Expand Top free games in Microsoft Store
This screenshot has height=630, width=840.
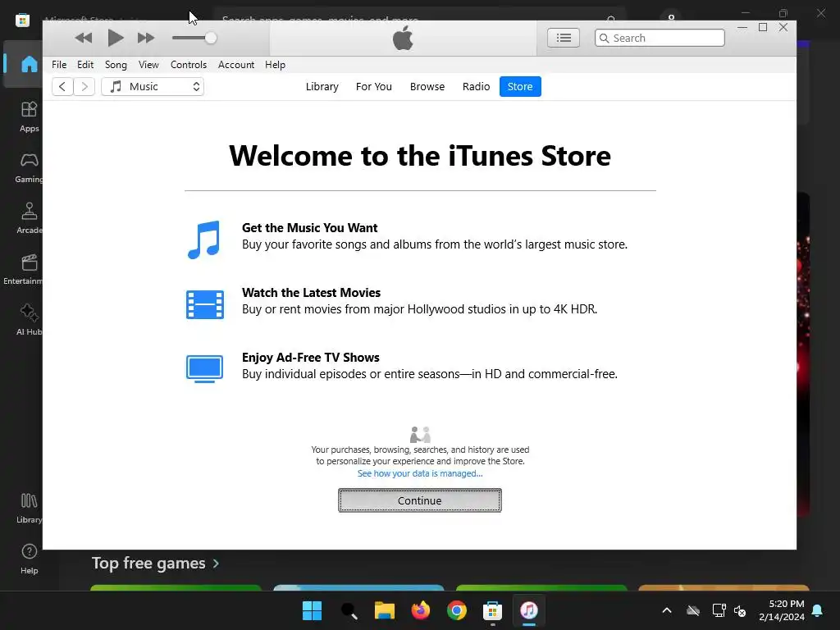155,564
